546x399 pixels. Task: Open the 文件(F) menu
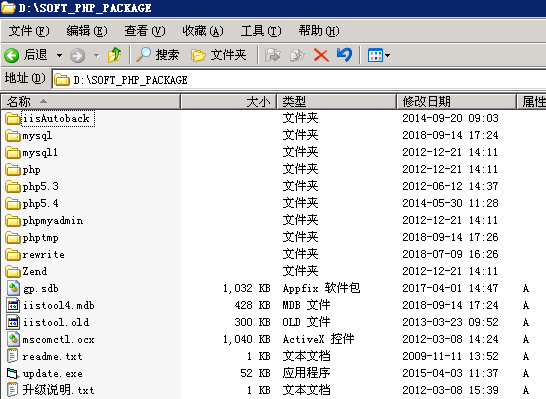point(29,31)
